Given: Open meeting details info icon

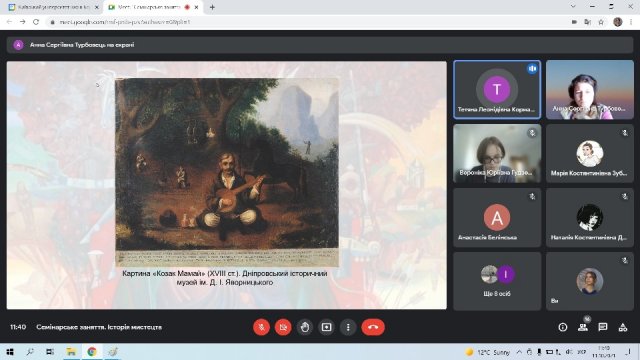Looking at the screenshot, I should [x=563, y=327].
